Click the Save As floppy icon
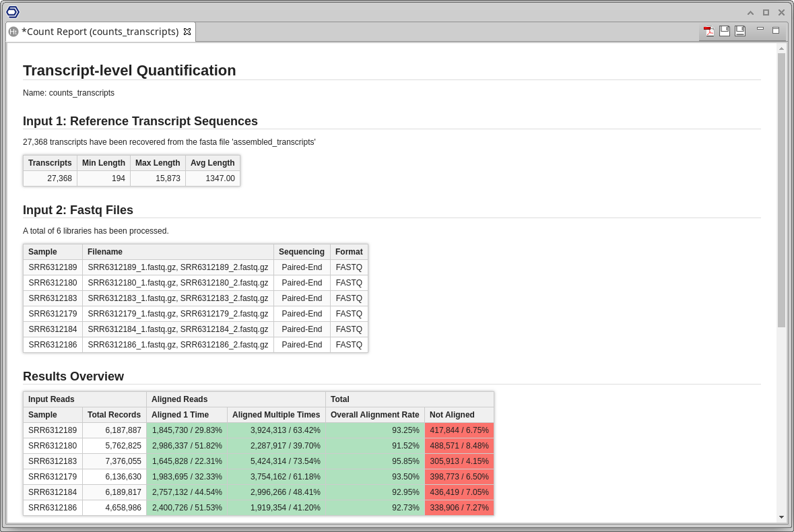 click(740, 31)
